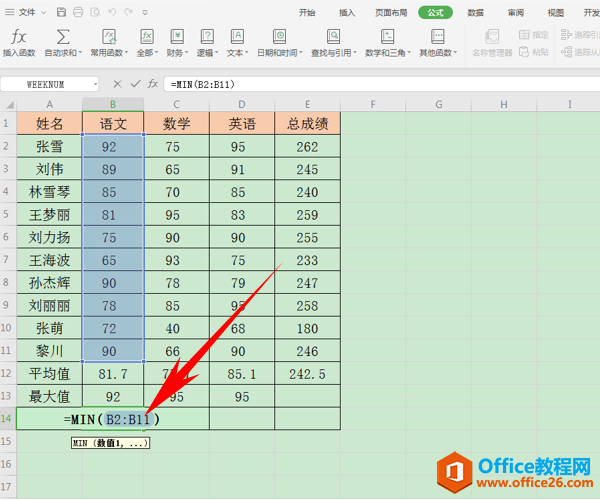Switch to the 页面布局 (Page Layout) tab
Viewport: 600px width, 500px height.
tap(391, 13)
